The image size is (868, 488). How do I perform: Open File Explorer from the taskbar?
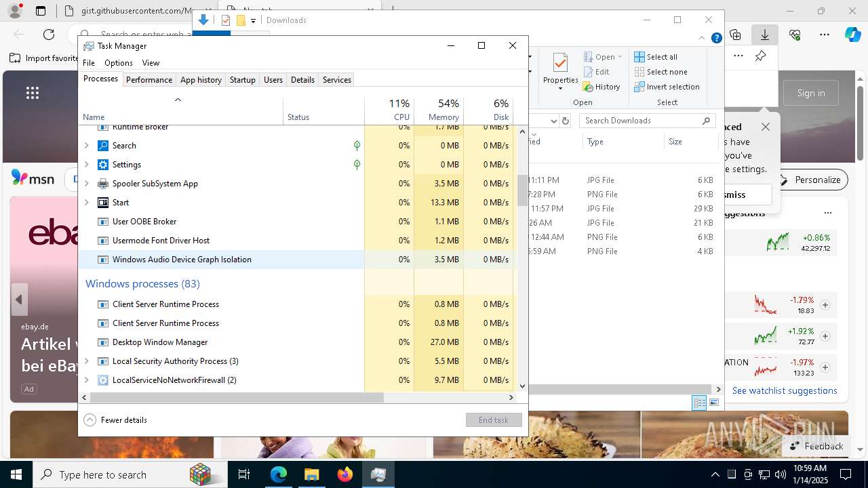point(312,474)
